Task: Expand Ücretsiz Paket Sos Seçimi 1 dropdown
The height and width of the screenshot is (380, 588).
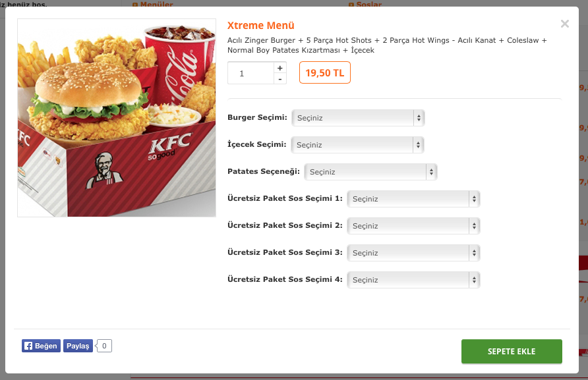Action: click(413, 199)
